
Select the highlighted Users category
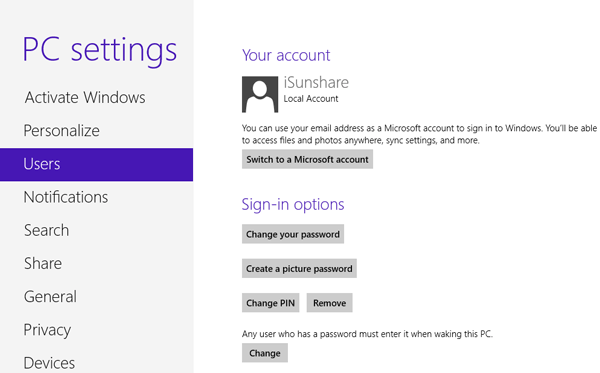tap(96, 165)
